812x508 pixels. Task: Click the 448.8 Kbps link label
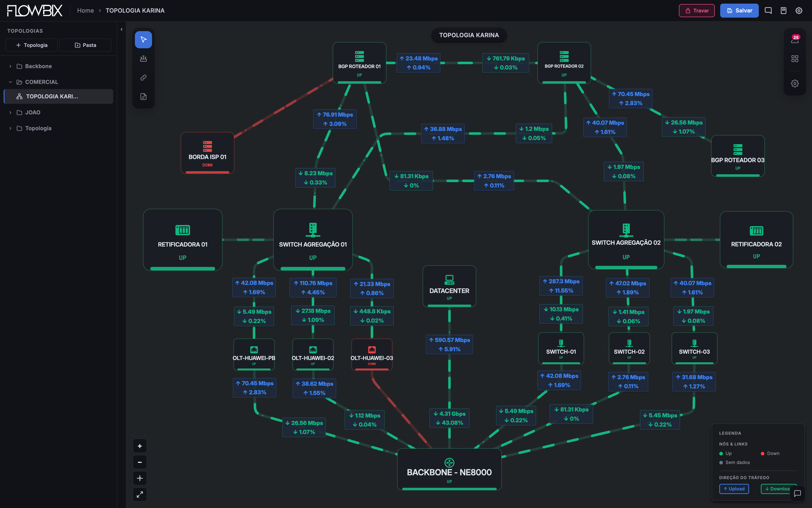click(372, 316)
